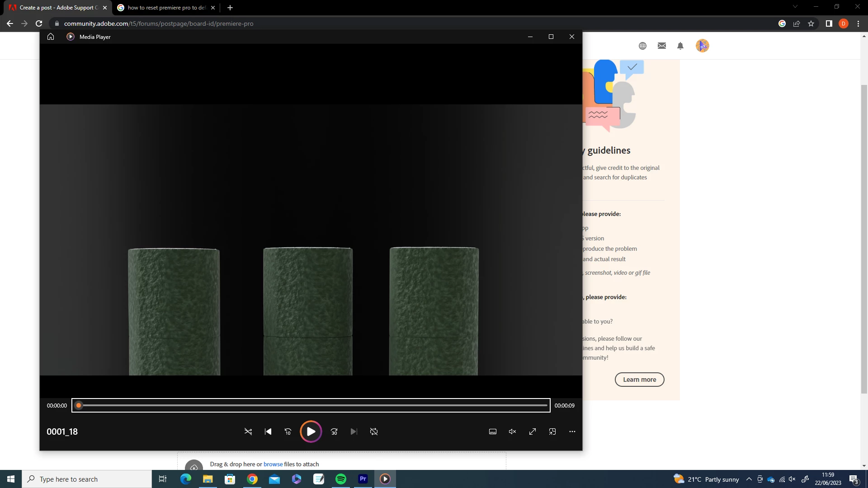Click the browse files link
This screenshot has height=488, width=868.
click(273, 464)
